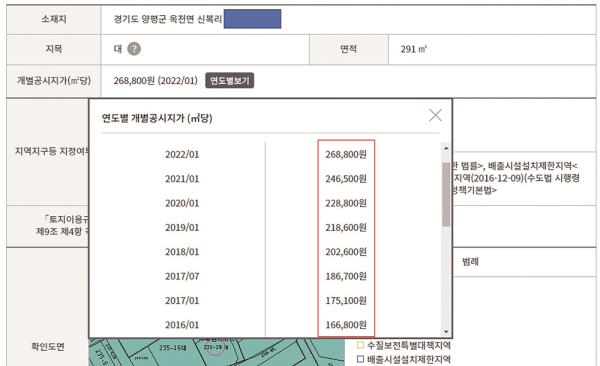This screenshot has height=366, width=600.
Task: Click the 268,800원 price in popup list
Action: click(346, 155)
